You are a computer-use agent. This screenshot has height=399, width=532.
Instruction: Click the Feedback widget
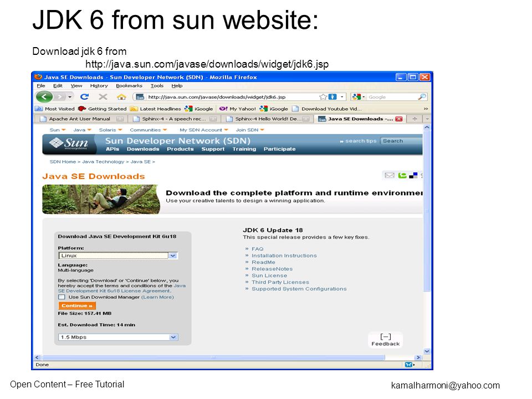[386, 340]
